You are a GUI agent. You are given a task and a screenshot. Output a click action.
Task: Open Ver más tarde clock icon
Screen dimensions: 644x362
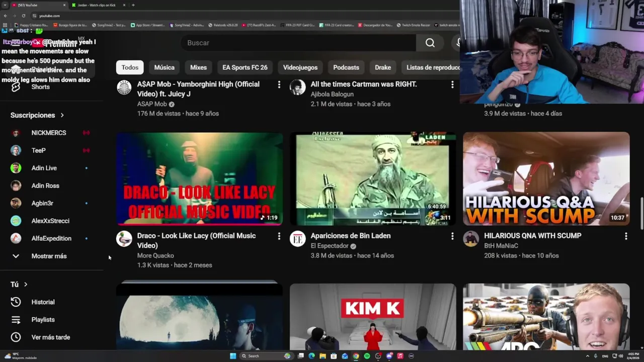tap(16, 337)
